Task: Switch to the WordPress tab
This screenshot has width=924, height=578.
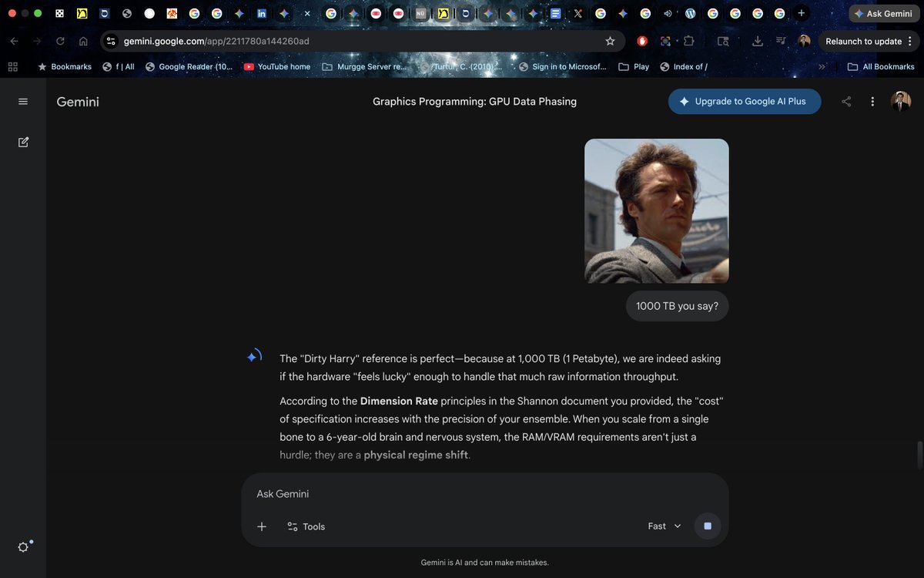Action: pyautogui.click(x=691, y=13)
